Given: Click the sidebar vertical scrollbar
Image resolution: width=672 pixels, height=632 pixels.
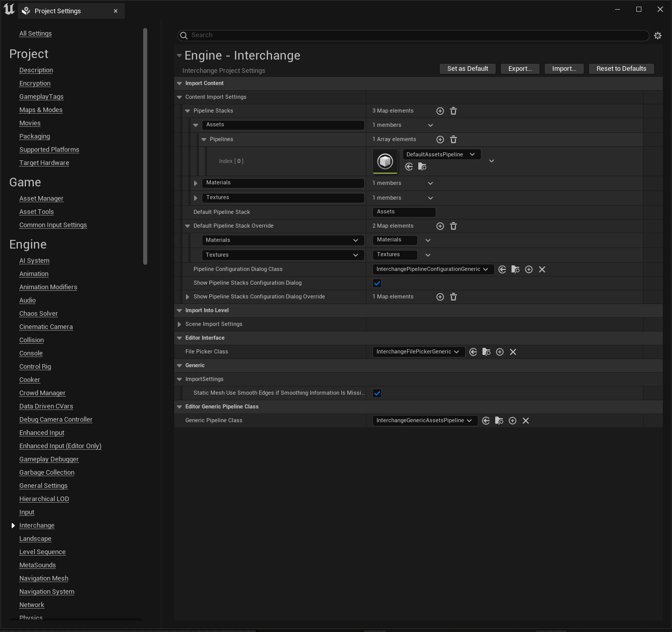Looking at the screenshot, I should [x=145, y=147].
